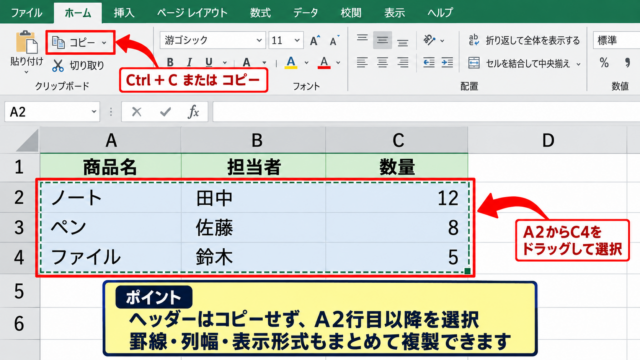Align text right
The image size is (640, 360).
tap(402, 62)
